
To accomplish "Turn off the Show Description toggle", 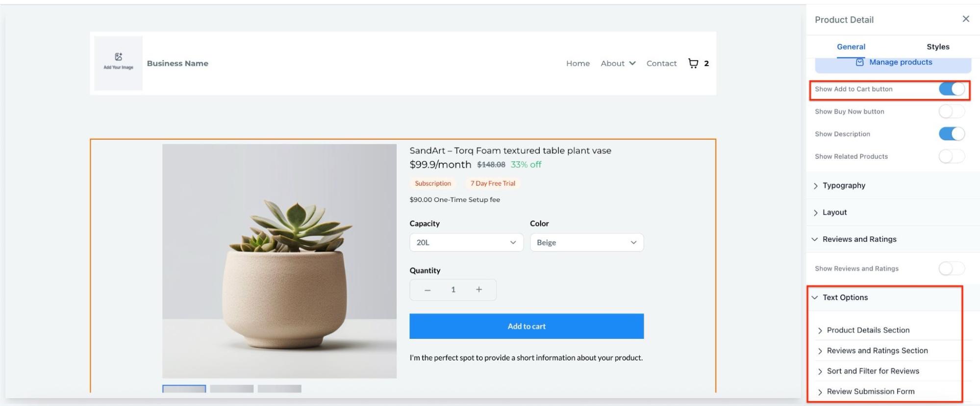I will pos(952,134).
